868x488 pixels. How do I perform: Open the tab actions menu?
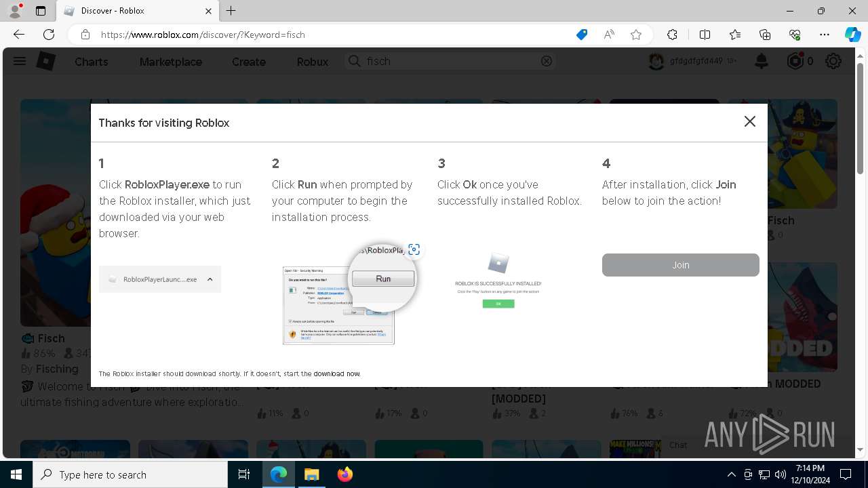pos(41,11)
